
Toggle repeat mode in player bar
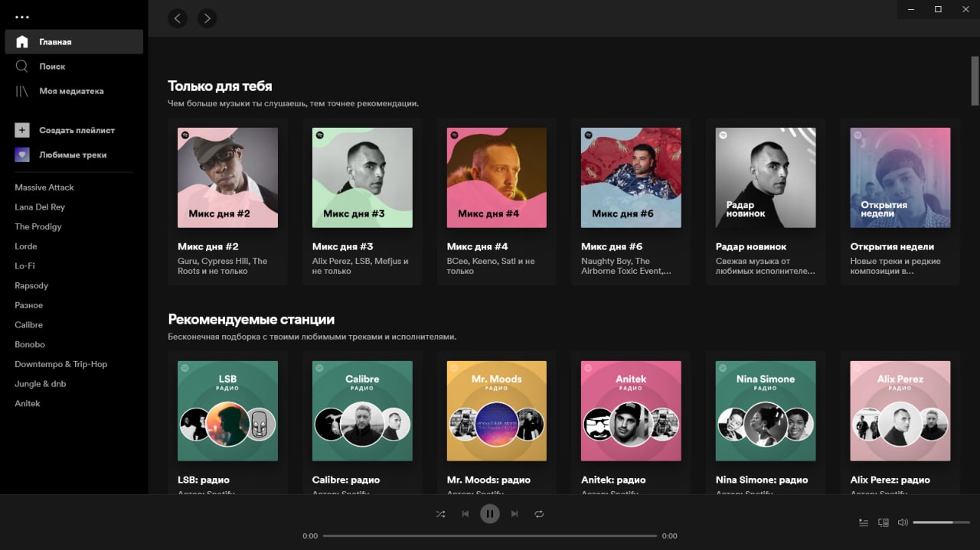point(539,514)
